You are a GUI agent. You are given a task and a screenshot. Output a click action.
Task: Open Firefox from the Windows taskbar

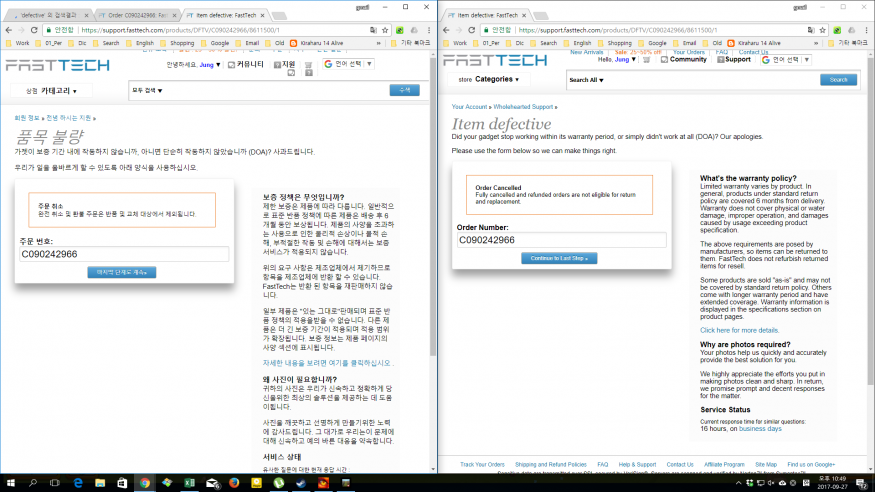(x=232, y=482)
